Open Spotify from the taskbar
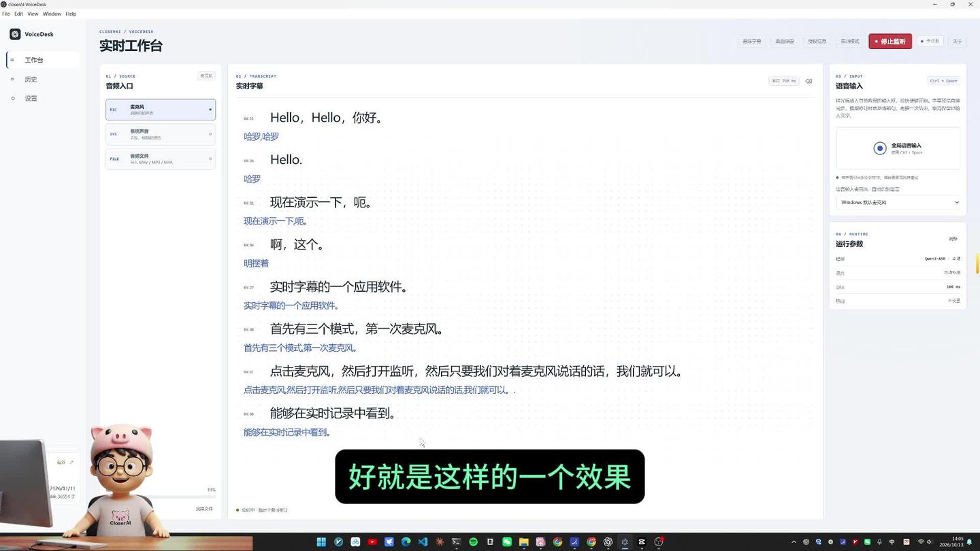 pos(473,542)
